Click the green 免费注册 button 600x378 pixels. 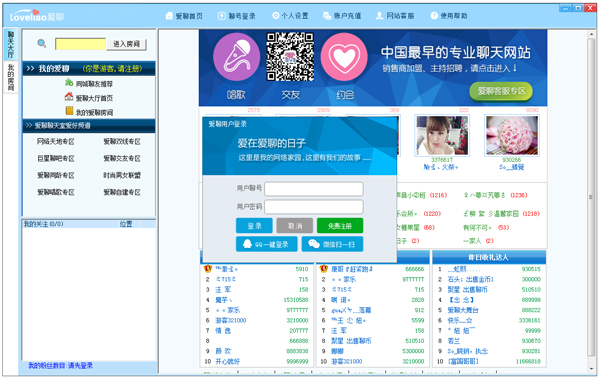tap(340, 226)
